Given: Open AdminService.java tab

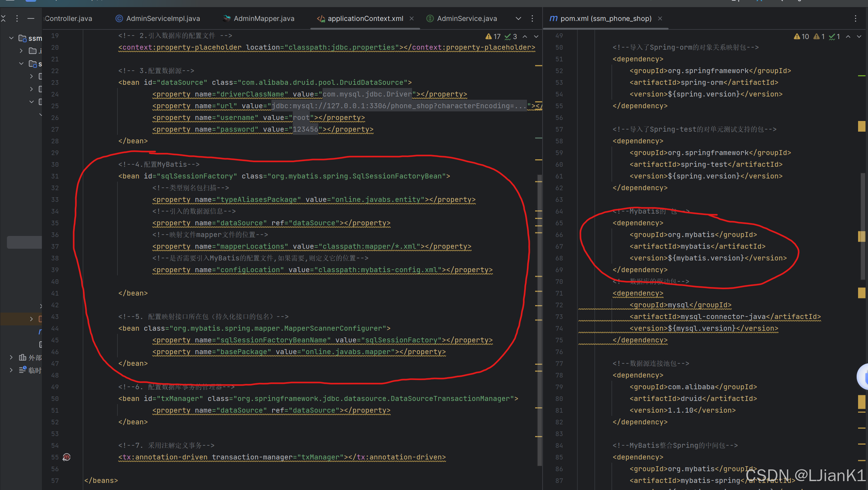Looking at the screenshot, I should [x=467, y=18].
